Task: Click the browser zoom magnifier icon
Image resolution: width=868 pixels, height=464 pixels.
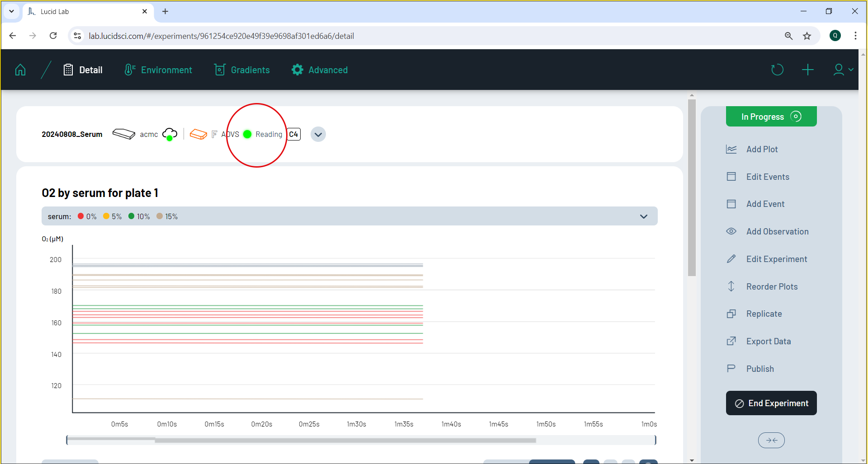Action: click(788, 36)
